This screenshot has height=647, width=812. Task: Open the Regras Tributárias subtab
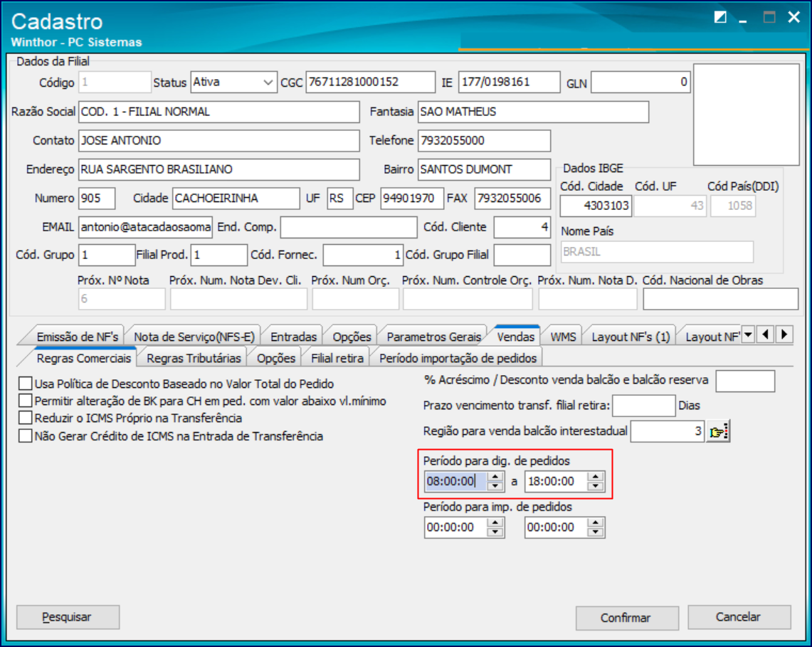[194, 358]
